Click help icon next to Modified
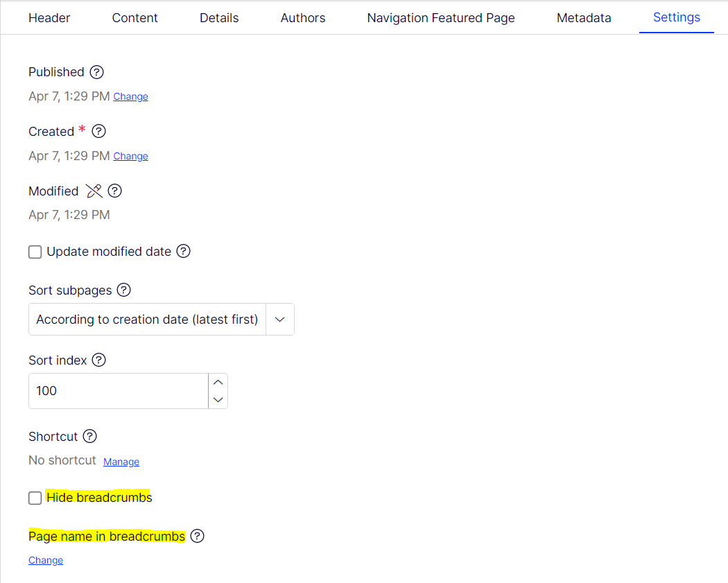The image size is (728, 583). click(x=115, y=191)
